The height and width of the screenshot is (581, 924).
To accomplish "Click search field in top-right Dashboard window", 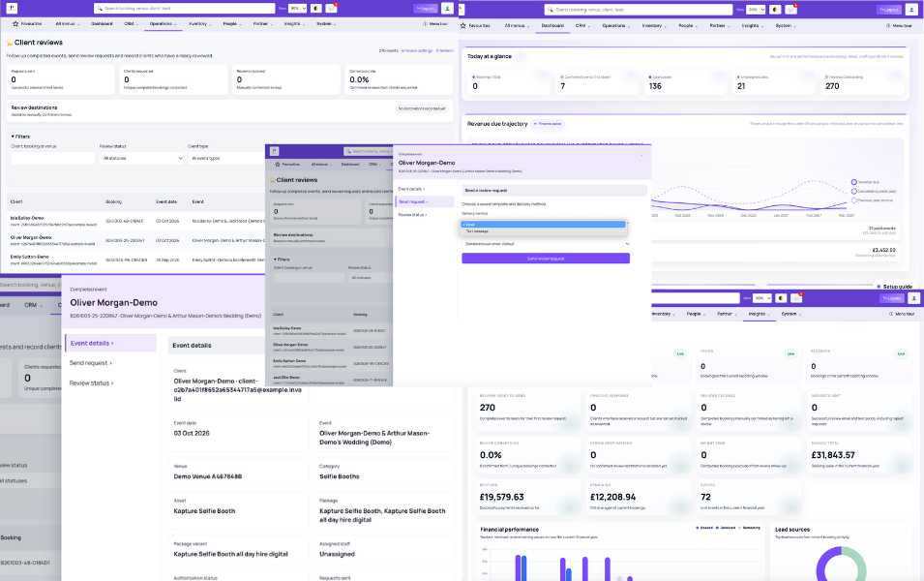I will point(639,10).
